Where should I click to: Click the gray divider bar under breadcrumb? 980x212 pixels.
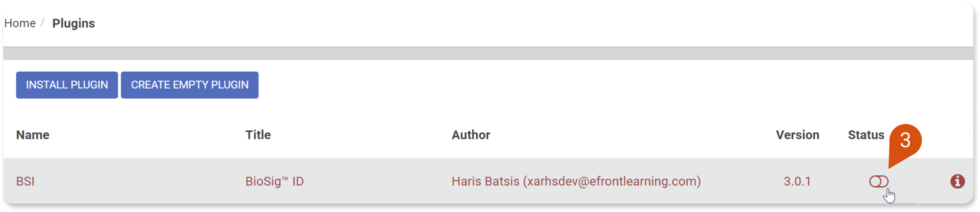[488, 53]
